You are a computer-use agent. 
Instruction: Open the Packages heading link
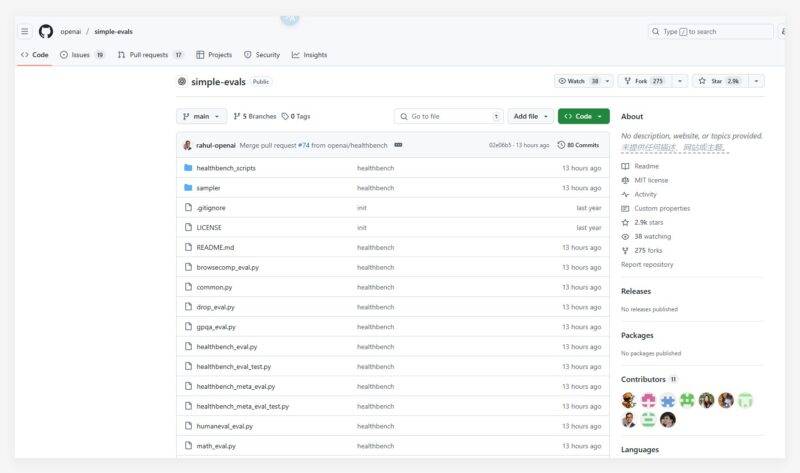coord(637,335)
